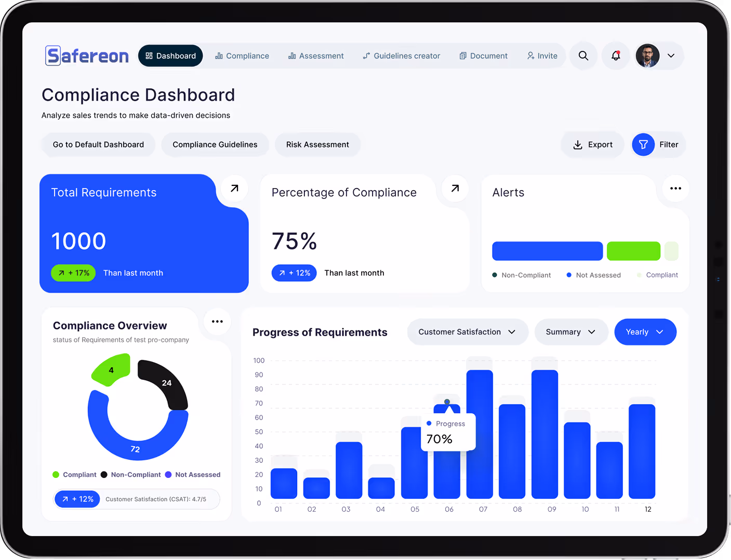Click the green + 17% badge
Screen dimensions: 731x560
point(73,273)
